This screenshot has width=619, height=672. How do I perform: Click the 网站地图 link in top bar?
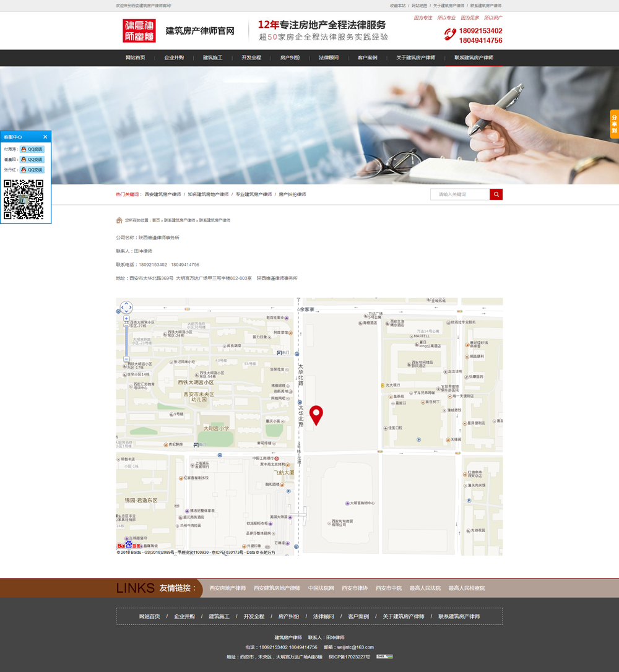(419, 6)
